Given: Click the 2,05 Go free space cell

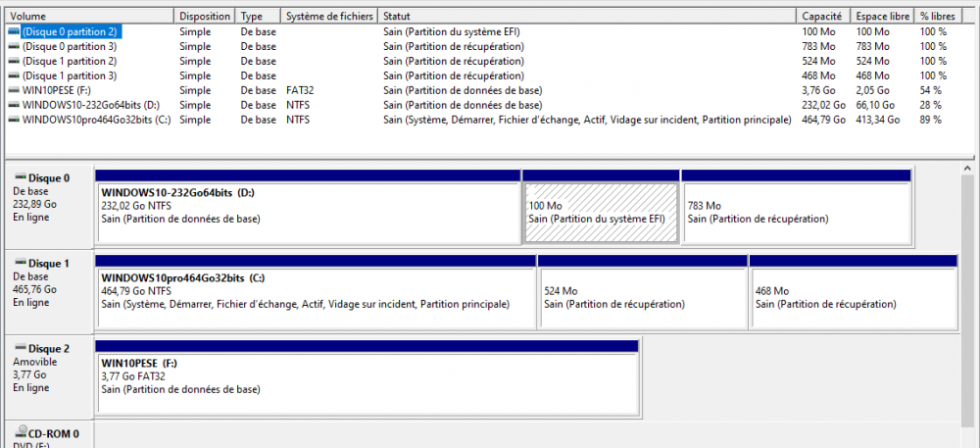Looking at the screenshot, I should point(872,90).
